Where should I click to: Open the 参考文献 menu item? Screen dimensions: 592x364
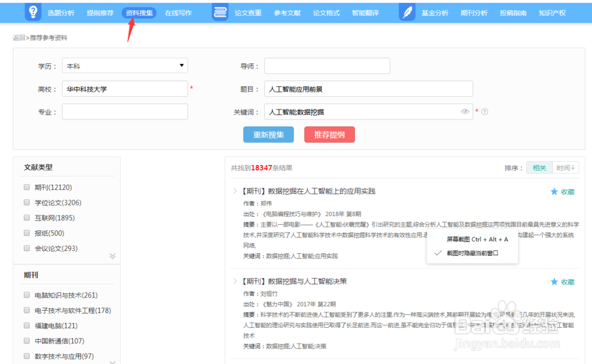tap(287, 13)
